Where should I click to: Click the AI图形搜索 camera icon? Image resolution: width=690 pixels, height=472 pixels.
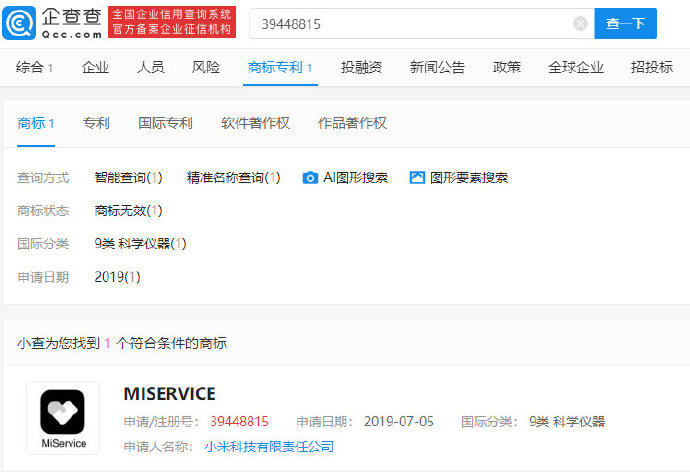[x=310, y=178]
